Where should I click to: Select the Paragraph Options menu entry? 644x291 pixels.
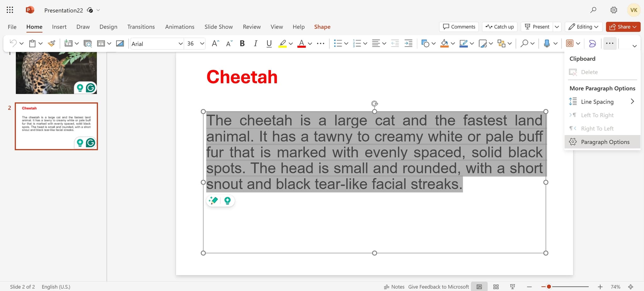point(605,142)
